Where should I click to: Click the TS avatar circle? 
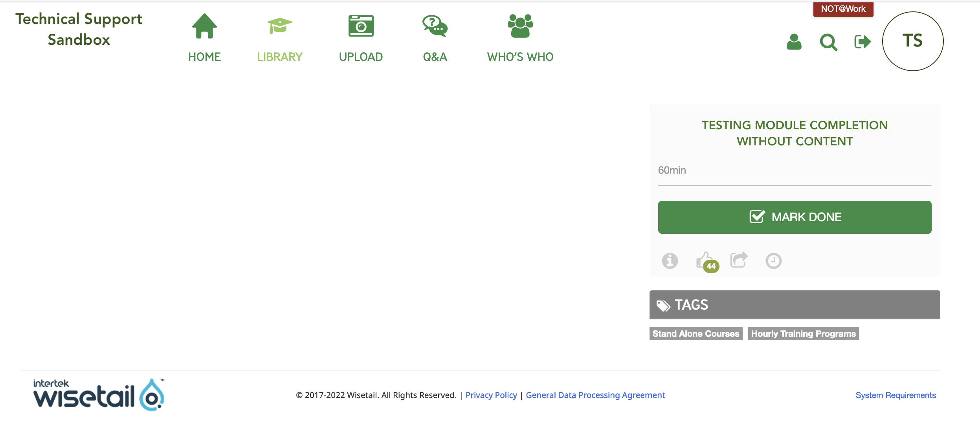912,41
